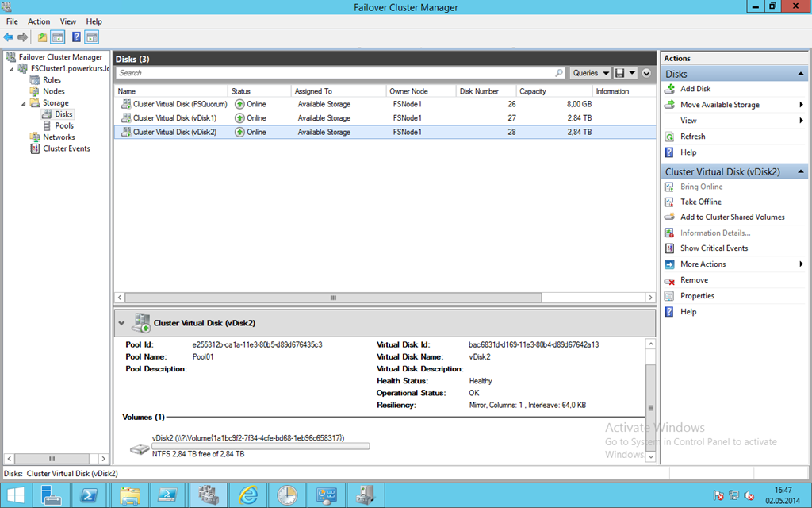Image resolution: width=812 pixels, height=508 pixels.
Task: Click the Take Offline icon
Action: coord(669,202)
